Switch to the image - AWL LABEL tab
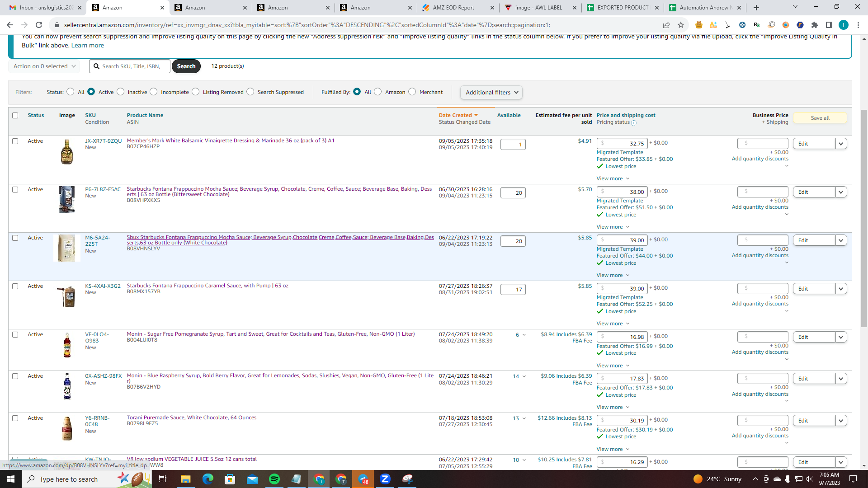Viewport: 868px width, 488px height. tap(539, 8)
